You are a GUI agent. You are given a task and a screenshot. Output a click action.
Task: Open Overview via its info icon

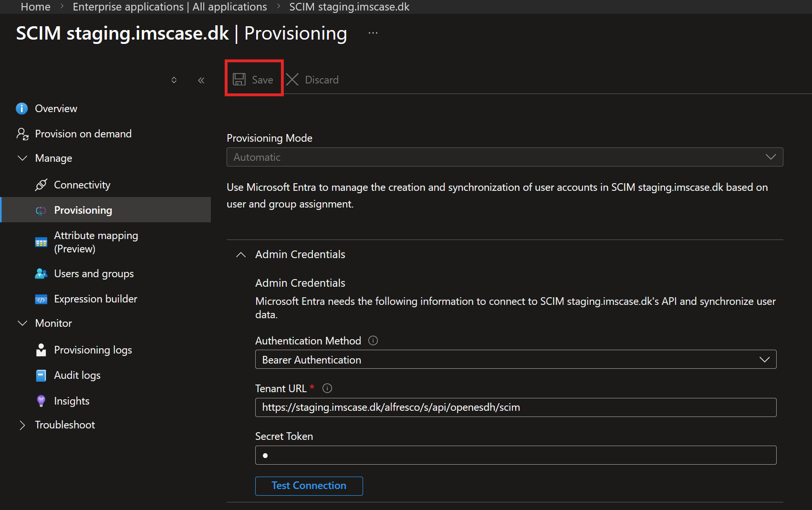[x=22, y=108]
